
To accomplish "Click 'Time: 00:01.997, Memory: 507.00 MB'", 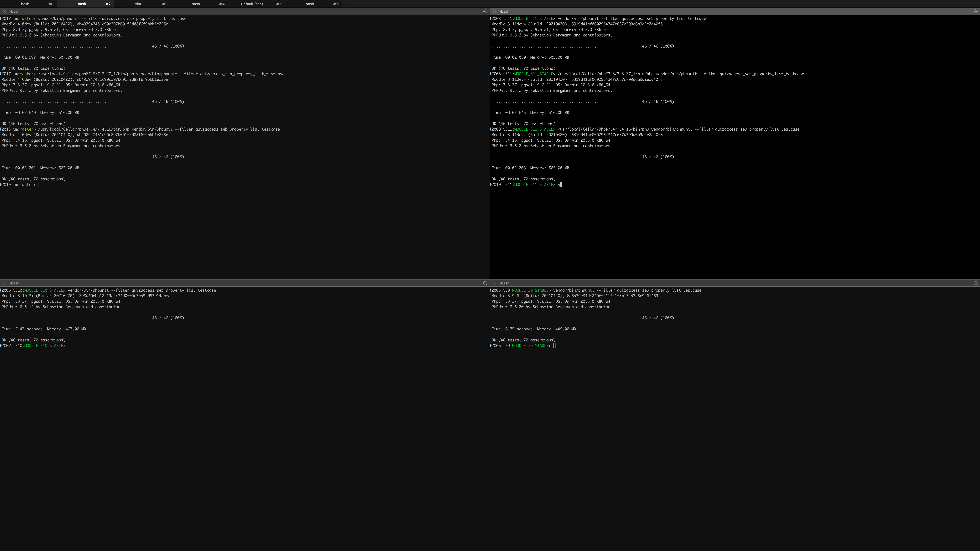I will [x=40, y=57].
